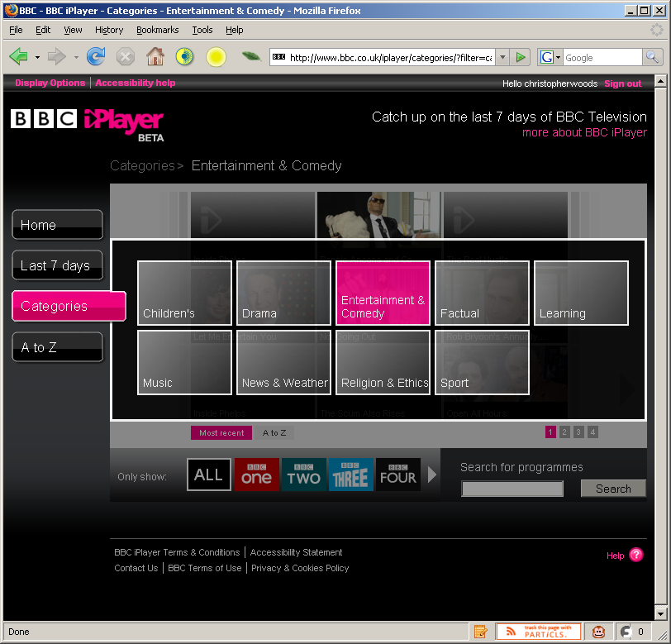The height and width of the screenshot is (644, 671).
Task: Open the Forward button history dropdown arrow
Action: click(76, 57)
